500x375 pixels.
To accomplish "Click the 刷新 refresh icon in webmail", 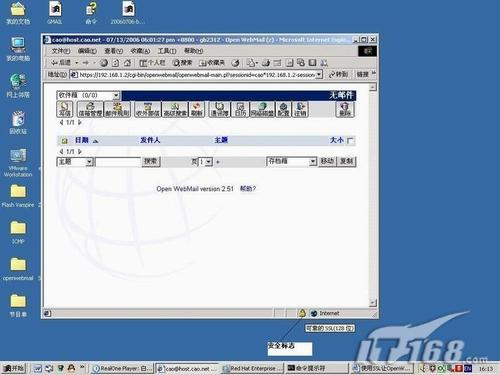I will point(197,109).
